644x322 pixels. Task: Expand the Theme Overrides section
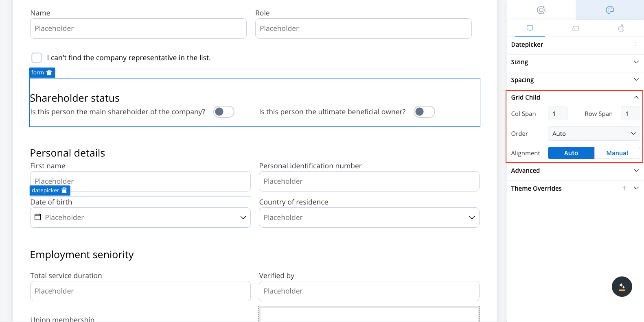[636, 188]
